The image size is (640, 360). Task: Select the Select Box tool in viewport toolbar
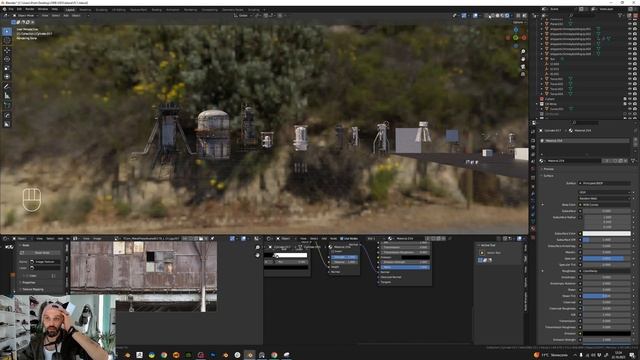coord(7,31)
